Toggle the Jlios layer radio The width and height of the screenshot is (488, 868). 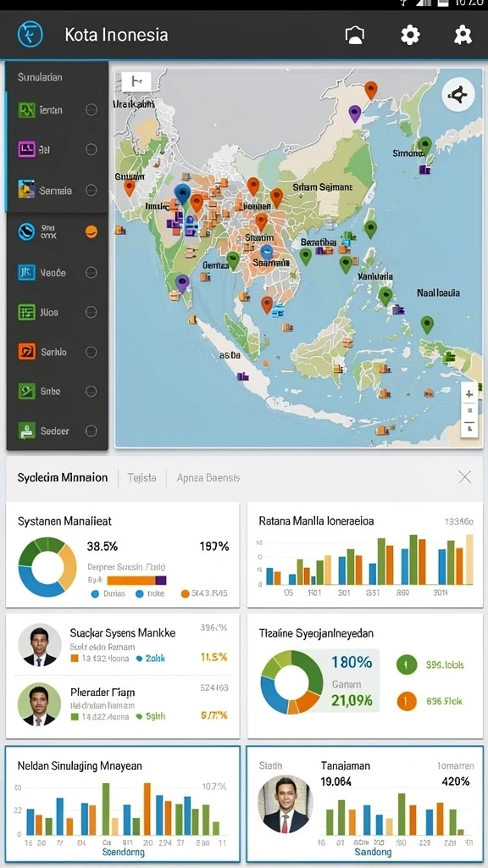pos(91,312)
